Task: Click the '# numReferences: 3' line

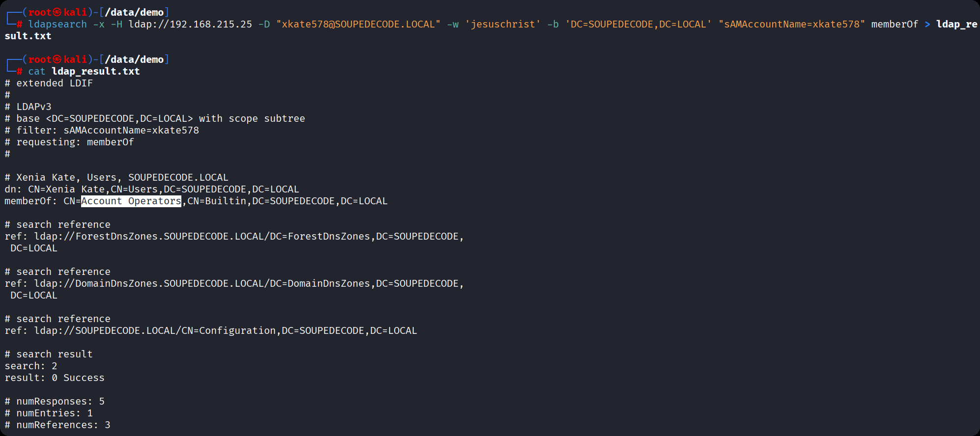Action: coord(58,425)
